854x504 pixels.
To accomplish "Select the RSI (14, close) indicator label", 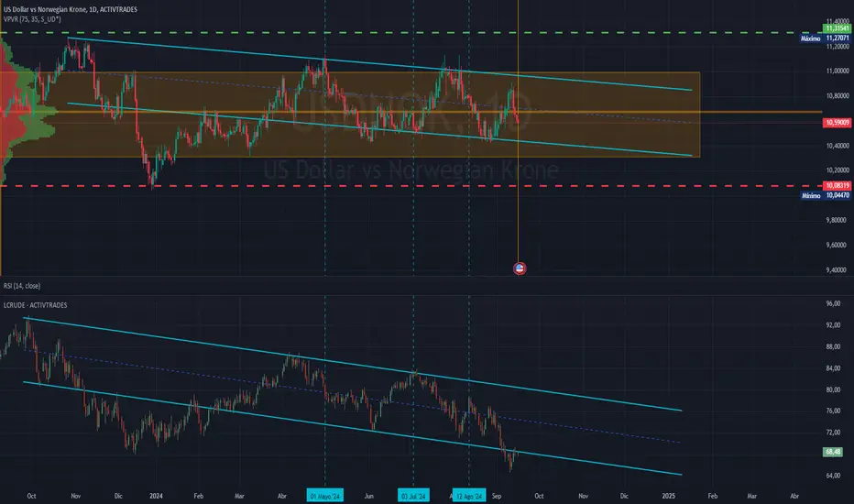I will coord(22,286).
